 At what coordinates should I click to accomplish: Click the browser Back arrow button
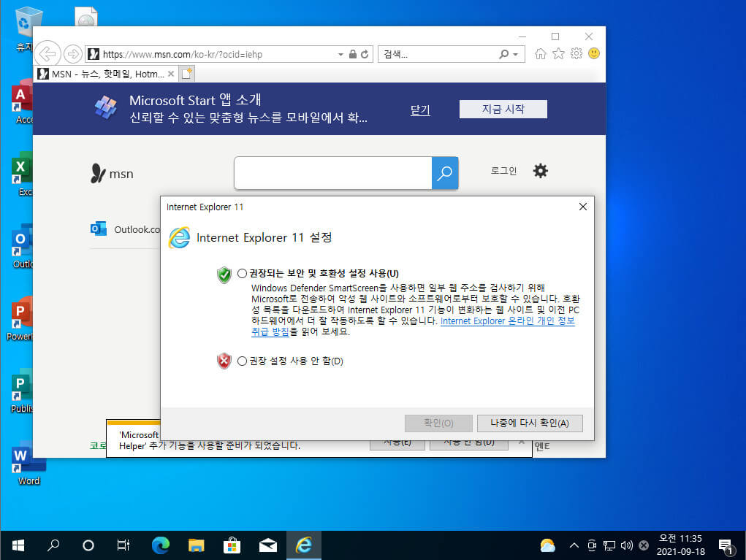pos(47,54)
